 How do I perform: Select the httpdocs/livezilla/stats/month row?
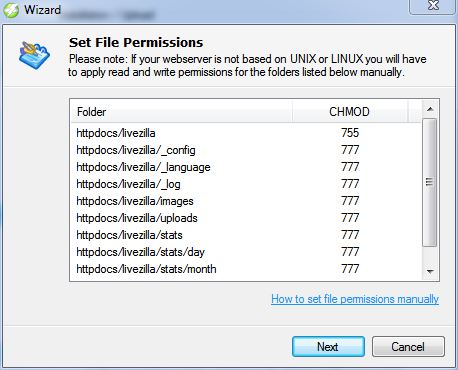(x=246, y=269)
